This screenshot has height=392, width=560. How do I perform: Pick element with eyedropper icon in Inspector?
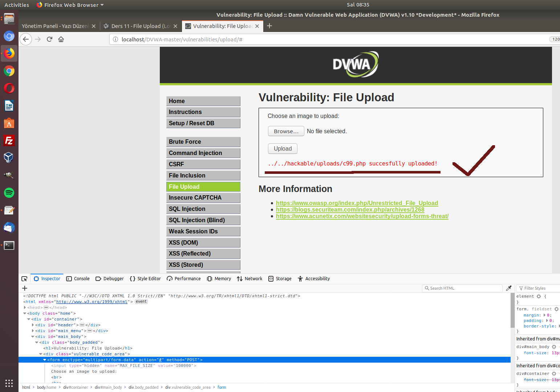509,288
